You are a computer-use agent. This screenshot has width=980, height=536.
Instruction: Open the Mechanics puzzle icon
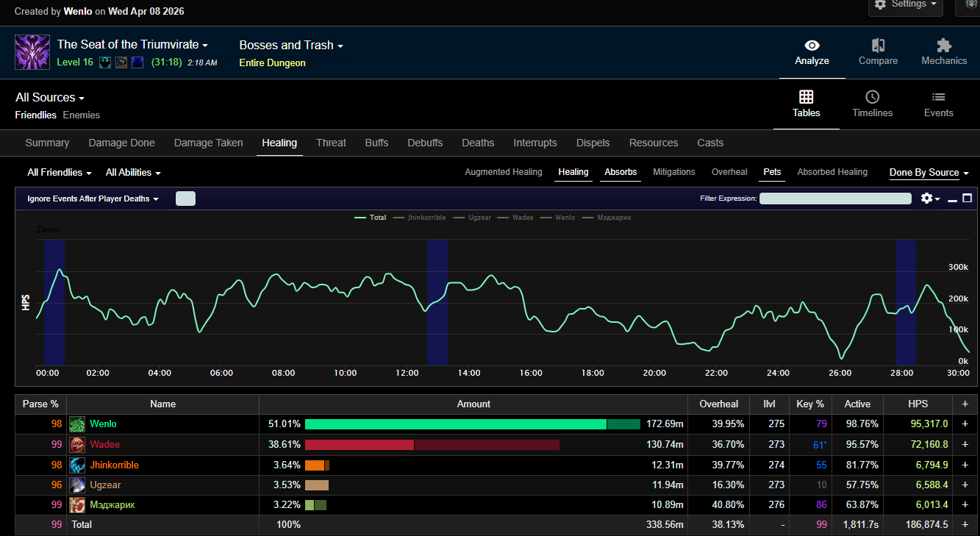tap(944, 46)
